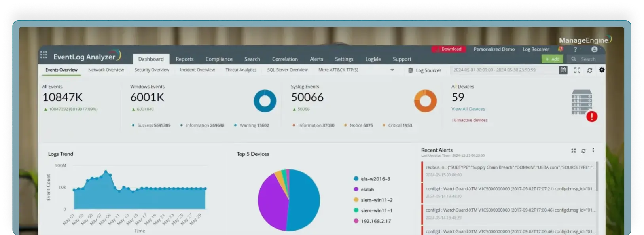This screenshot has width=644, height=235.
Task: Open the help question mark menu
Action: (575, 49)
